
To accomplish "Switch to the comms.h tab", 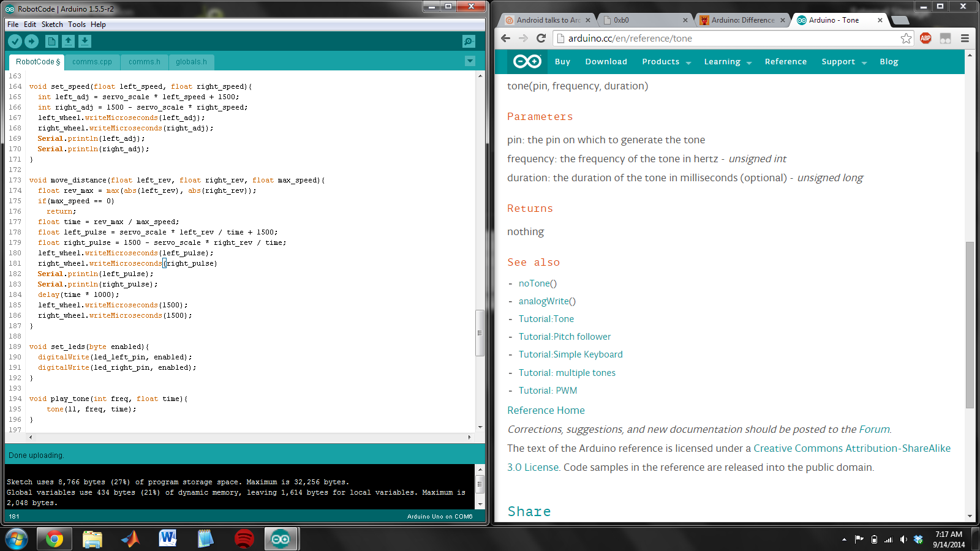I will [145, 62].
